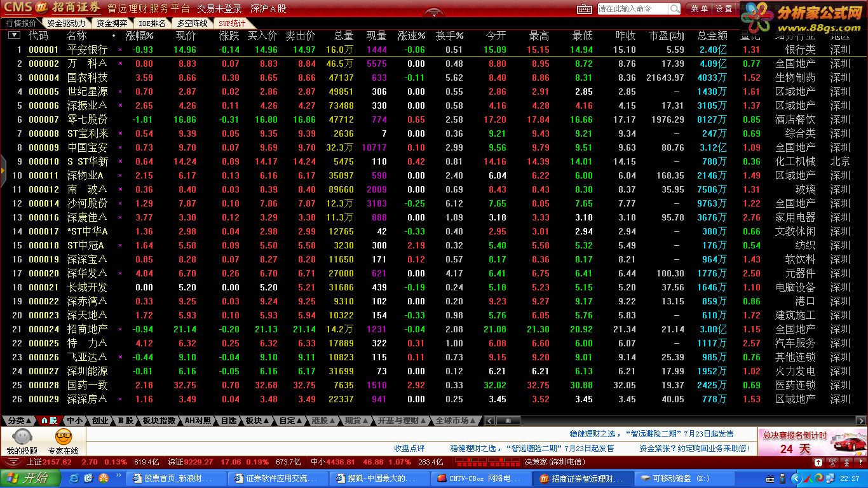Click 零七股份 现价 16.86
The image size is (868, 488).
point(185,119)
